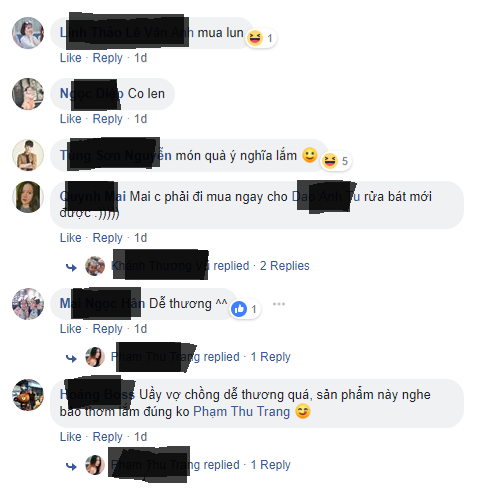Viewport: 480px width, 496px height.
Task: Expand '1 Reply' under 'Dễ thương' comment
Action: [x=270, y=357]
